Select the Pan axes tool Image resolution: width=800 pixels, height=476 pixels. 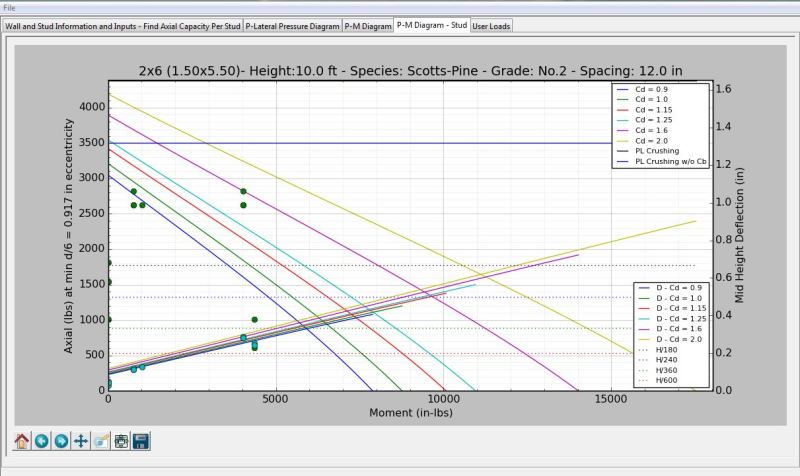pos(81,441)
